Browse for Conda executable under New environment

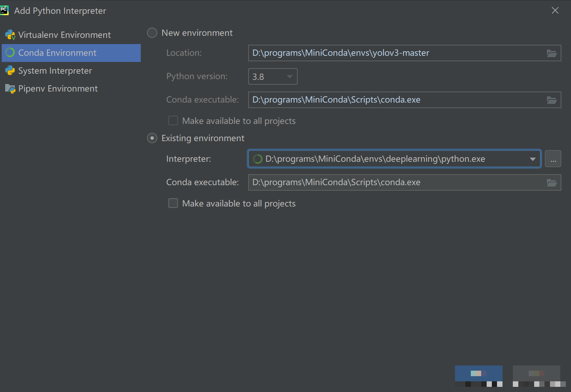551,100
